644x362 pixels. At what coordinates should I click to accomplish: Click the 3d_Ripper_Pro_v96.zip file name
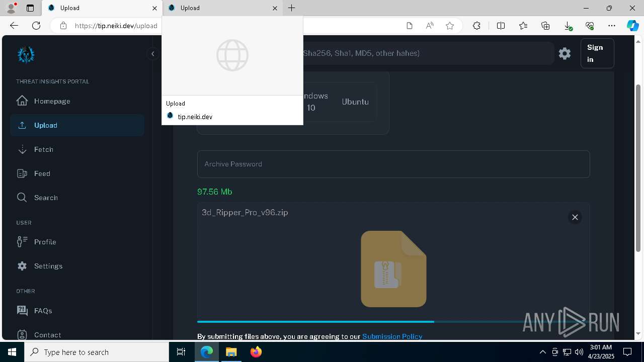coord(245,212)
